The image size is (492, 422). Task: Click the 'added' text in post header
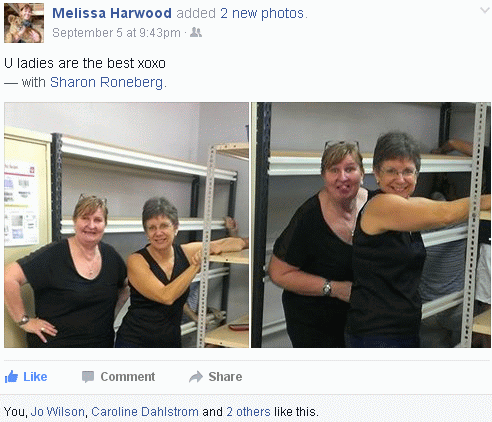pyautogui.click(x=196, y=13)
